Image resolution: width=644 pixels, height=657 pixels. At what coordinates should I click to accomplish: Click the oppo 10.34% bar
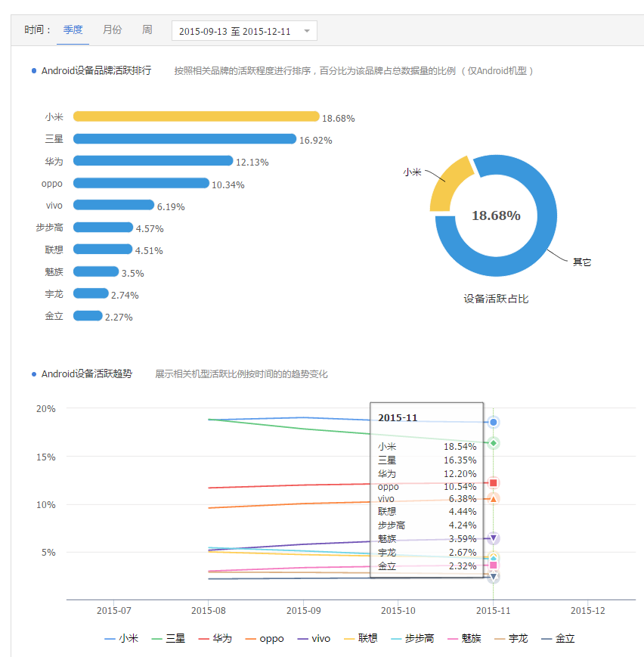[x=141, y=183]
